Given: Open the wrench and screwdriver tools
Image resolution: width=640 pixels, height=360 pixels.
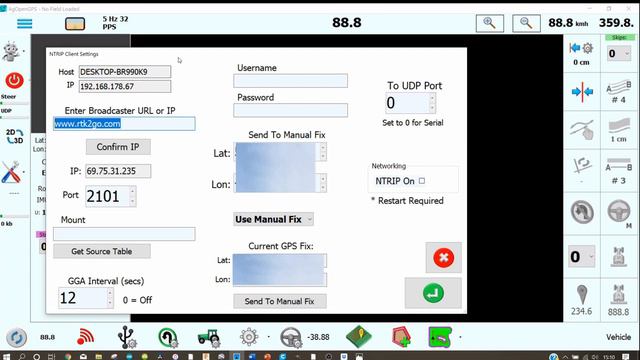Looking at the screenshot, I should click(x=11, y=172).
